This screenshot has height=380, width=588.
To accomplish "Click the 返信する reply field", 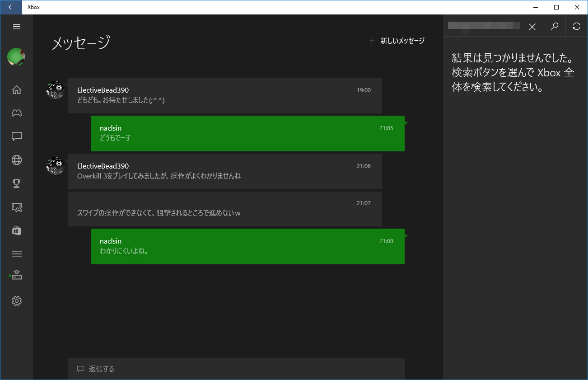I will pyautogui.click(x=236, y=369).
